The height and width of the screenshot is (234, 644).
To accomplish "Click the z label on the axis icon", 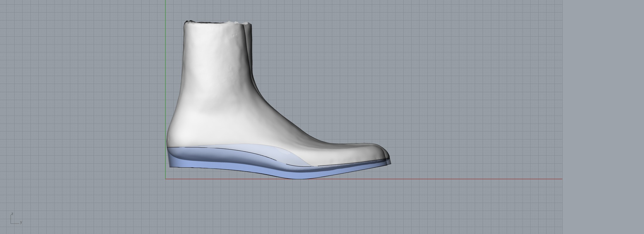I will point(12,214).
